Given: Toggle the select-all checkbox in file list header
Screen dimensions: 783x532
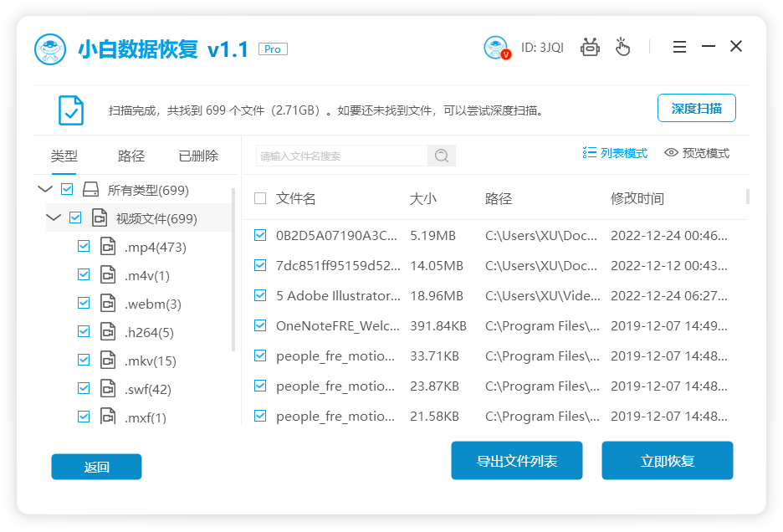Looking at the screenshot, I should pyautogui.click(x=260, y=198).
